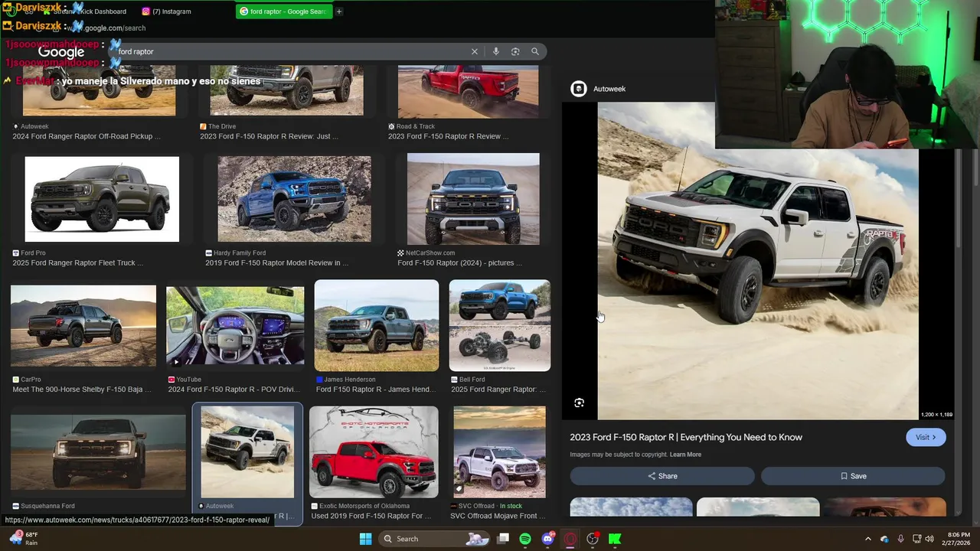Click the Save button

(853, 476)
